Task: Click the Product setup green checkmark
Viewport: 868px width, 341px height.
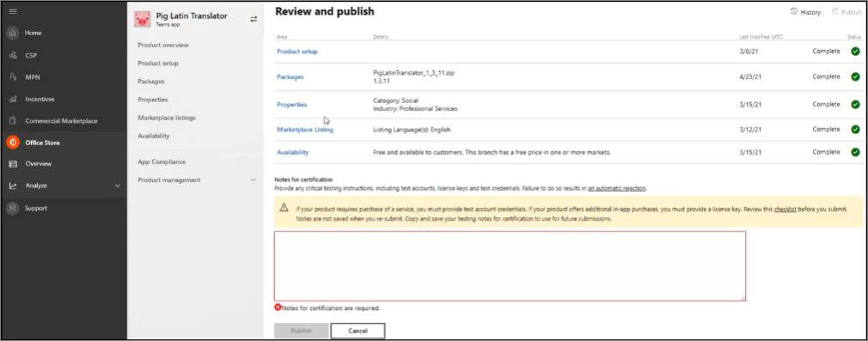Action: [855, 52]
